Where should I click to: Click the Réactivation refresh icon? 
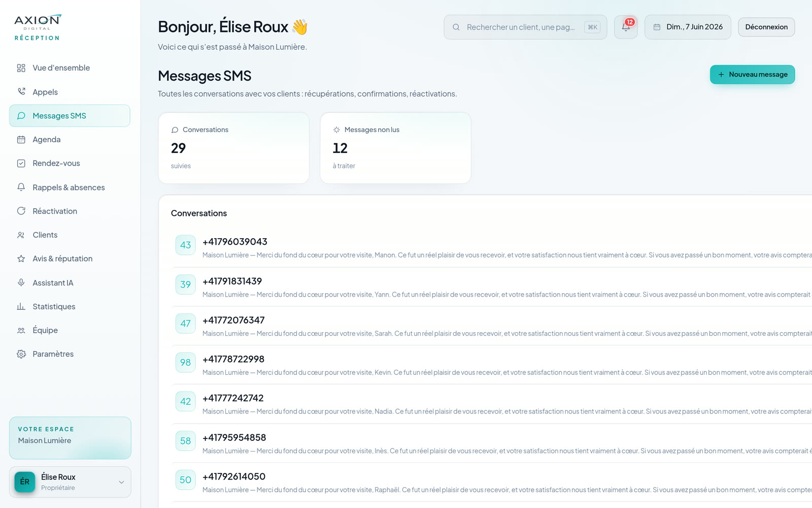(21, 211)
